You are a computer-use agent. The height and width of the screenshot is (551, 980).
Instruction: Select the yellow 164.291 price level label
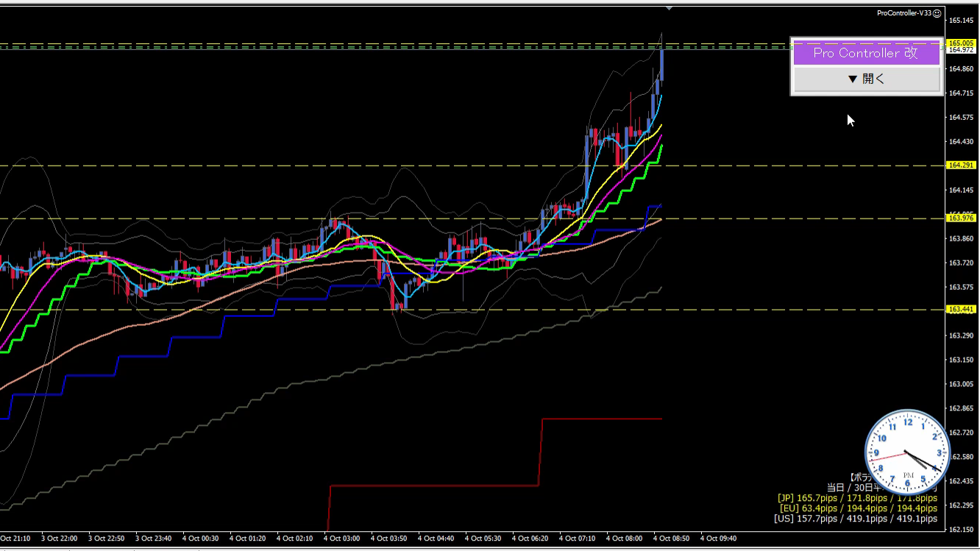coord(962,166)
